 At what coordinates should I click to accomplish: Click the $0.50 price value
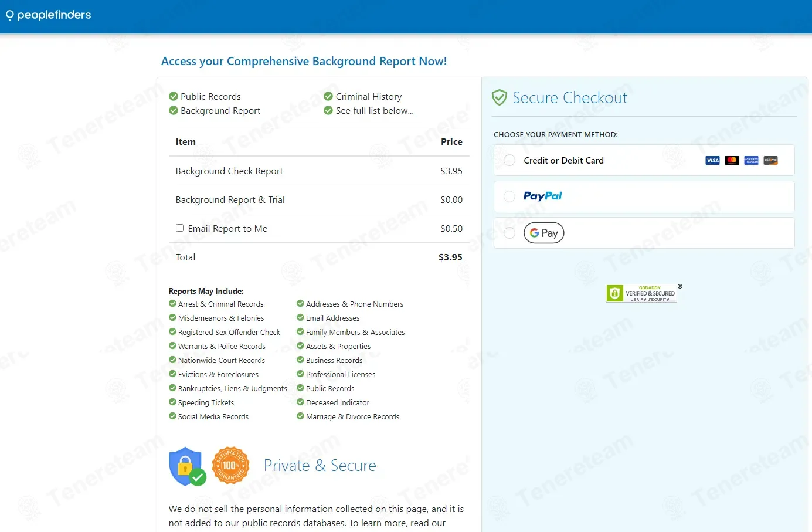[451, 229]
